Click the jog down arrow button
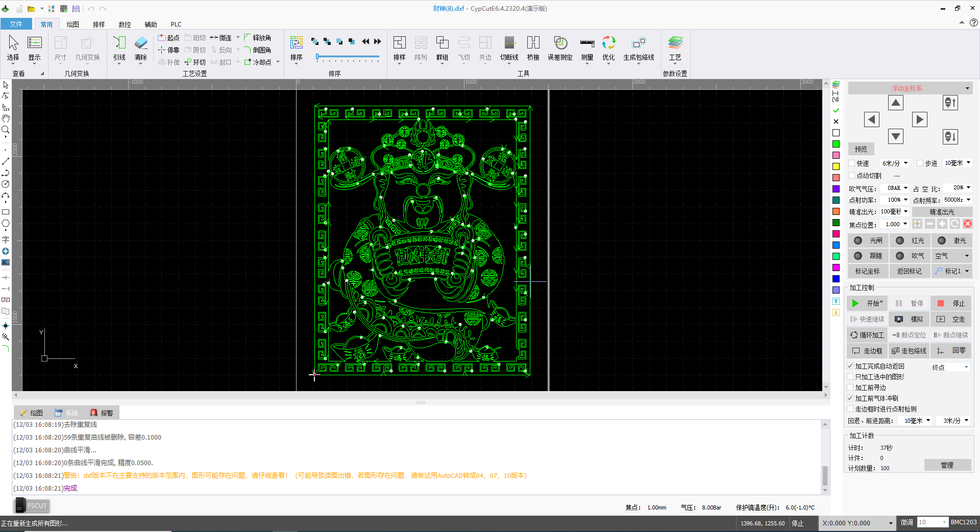 click(896, 136)
